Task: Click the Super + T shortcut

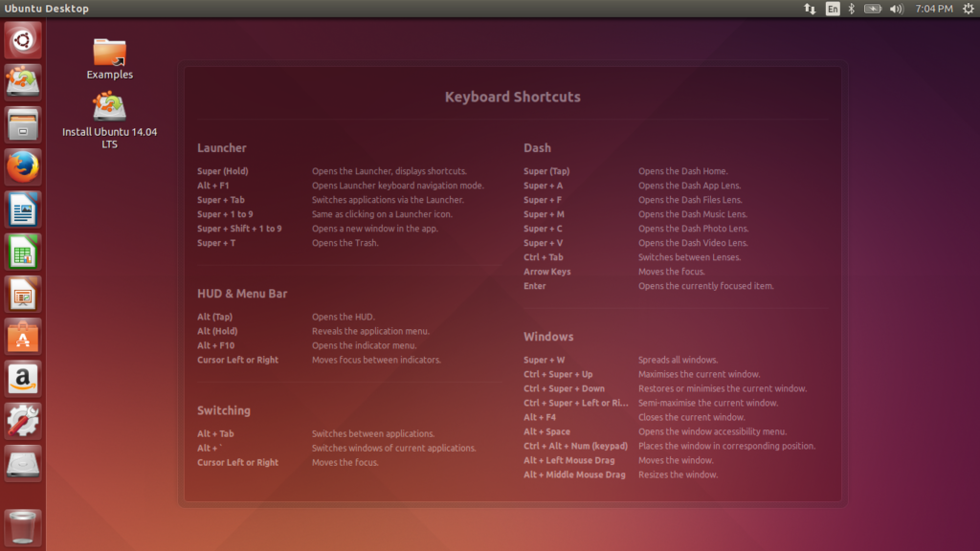Action: pos(216,243)
